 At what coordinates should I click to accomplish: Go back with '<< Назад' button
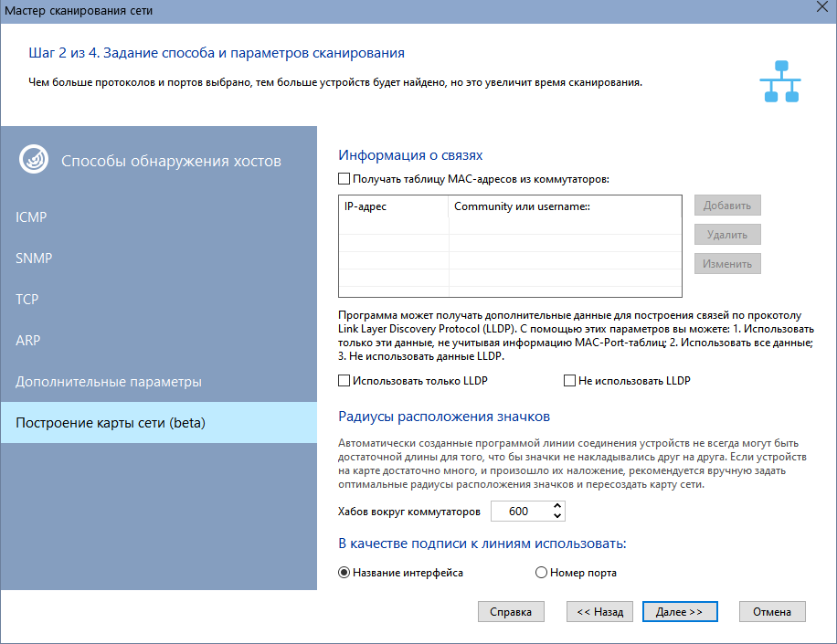pos(599,612)
